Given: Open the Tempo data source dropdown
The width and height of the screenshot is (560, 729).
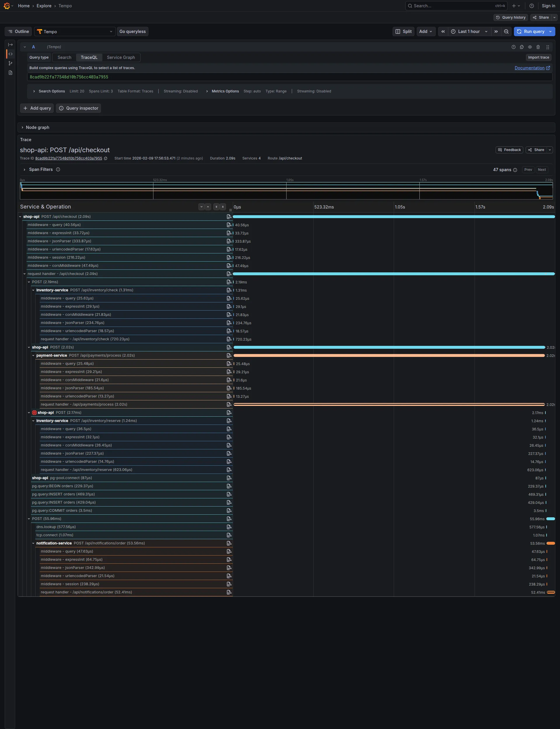Looking at the screenshot, I should tap(75, 31).
